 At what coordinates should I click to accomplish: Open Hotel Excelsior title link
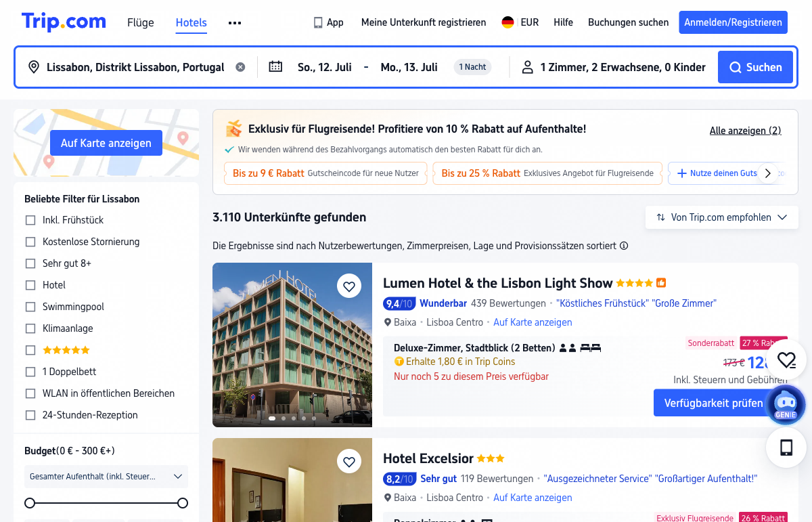(x=428, y=458)
